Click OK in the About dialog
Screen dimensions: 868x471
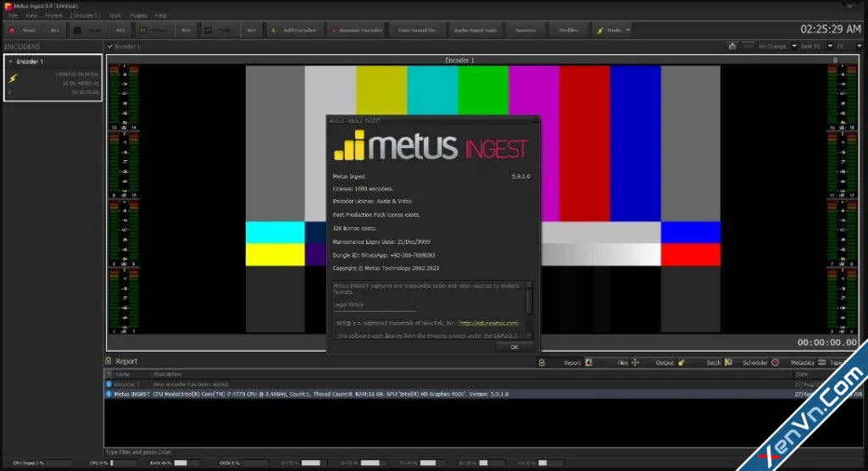pos(515,347)
